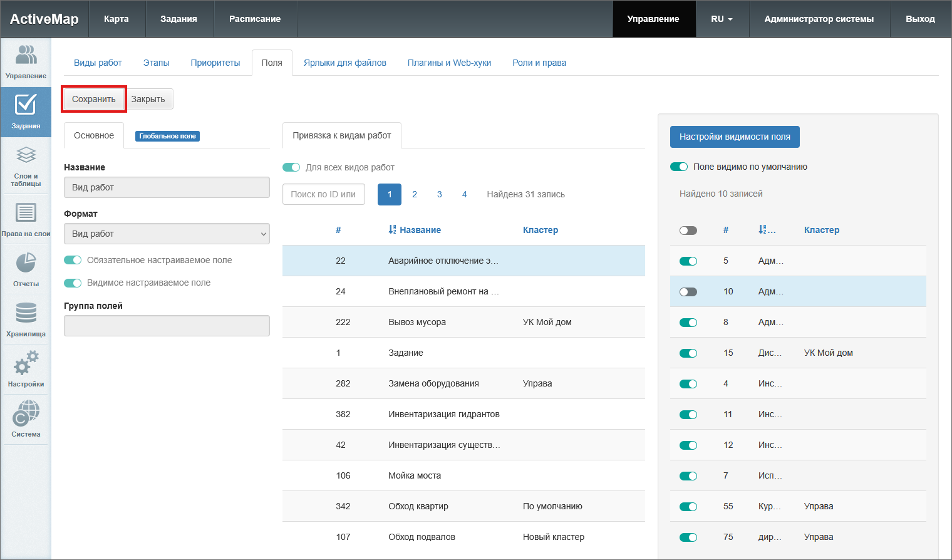Viewport: 952px width, 560px height.
Task: Toggle Поле видимо по умолчанию switch
Action: tap(679, 167)
